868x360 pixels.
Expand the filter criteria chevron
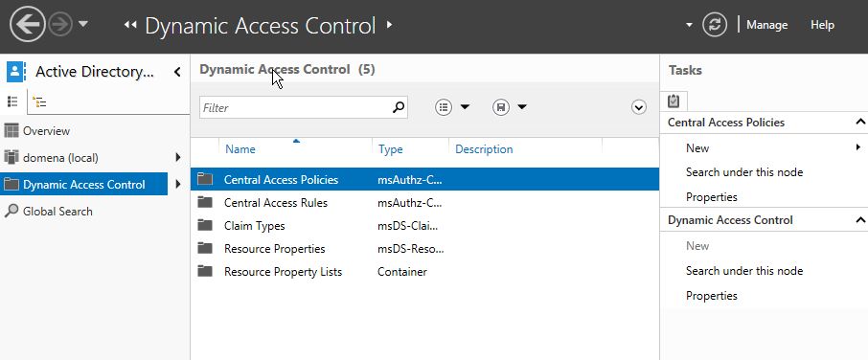point(638,107)
